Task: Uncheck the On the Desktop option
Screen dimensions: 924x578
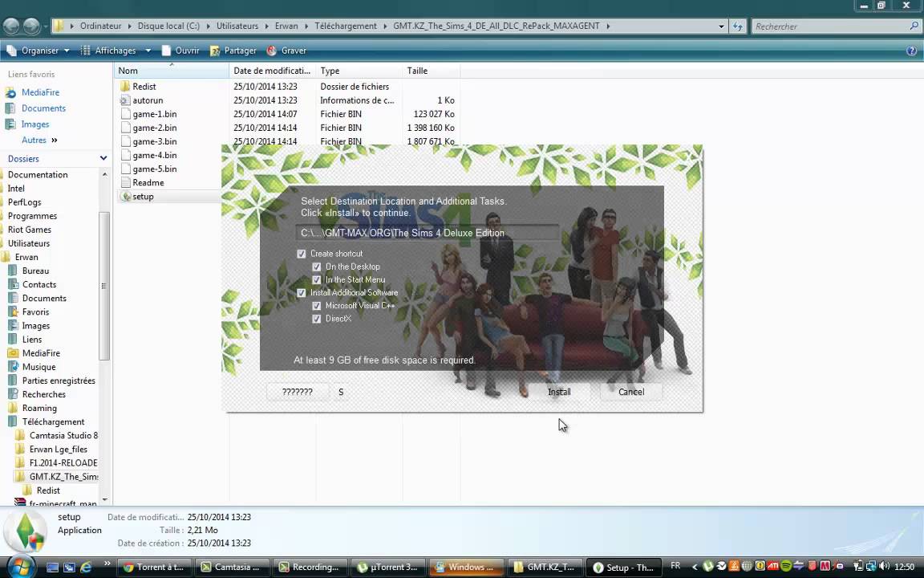Action: (317, 267)
